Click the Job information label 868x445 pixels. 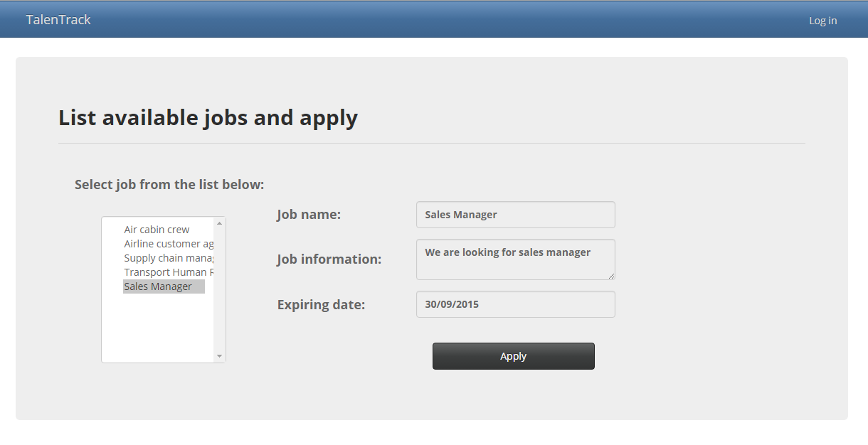pyautogui.click(x=329, y=259)
